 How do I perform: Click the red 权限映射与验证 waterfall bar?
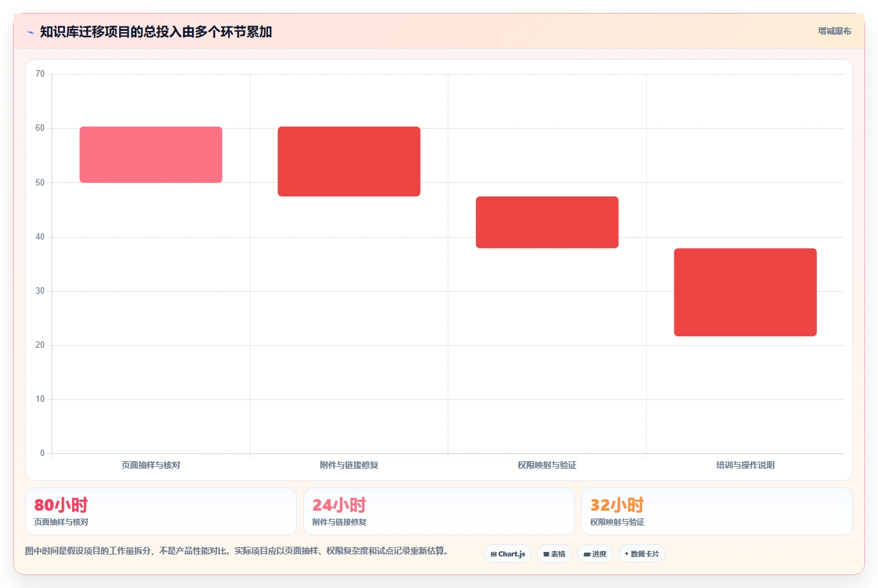point(547,222)
